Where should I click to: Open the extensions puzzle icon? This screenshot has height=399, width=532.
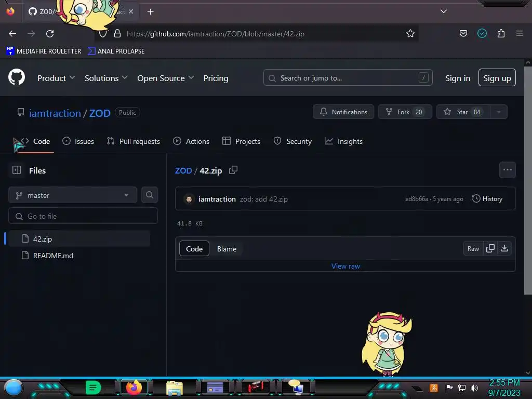[x=501, y=33]
